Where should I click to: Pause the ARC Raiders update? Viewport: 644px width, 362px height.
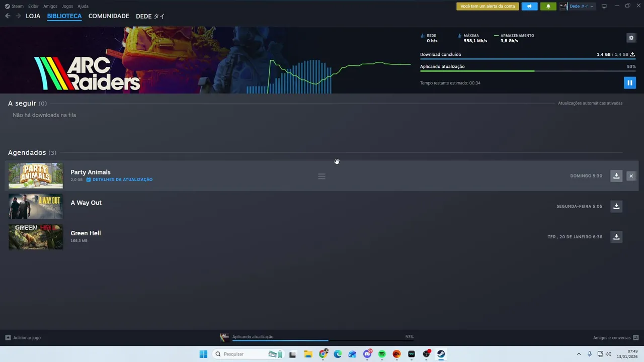point(629,82)
